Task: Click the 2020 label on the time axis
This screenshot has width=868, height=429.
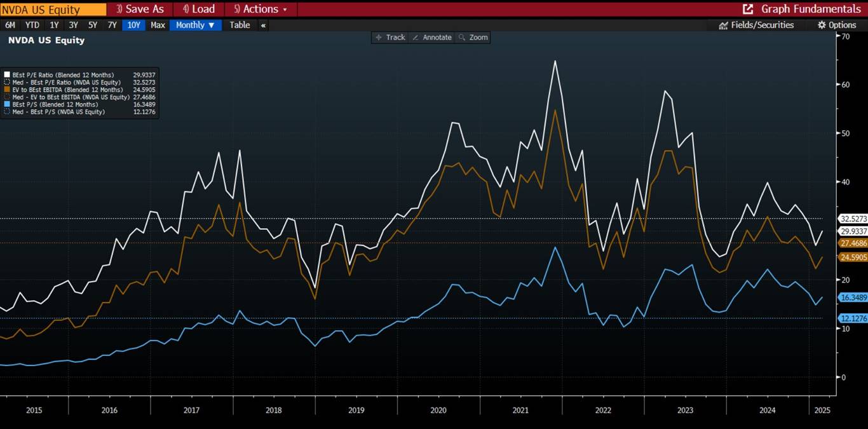Action: pyautogui.click(x=438, y=411)
